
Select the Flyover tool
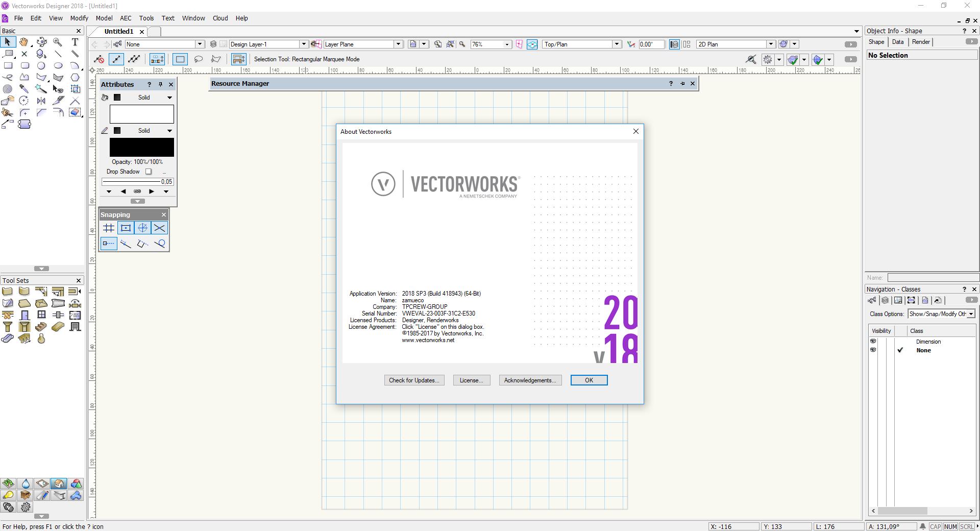(x=41, y=42)
